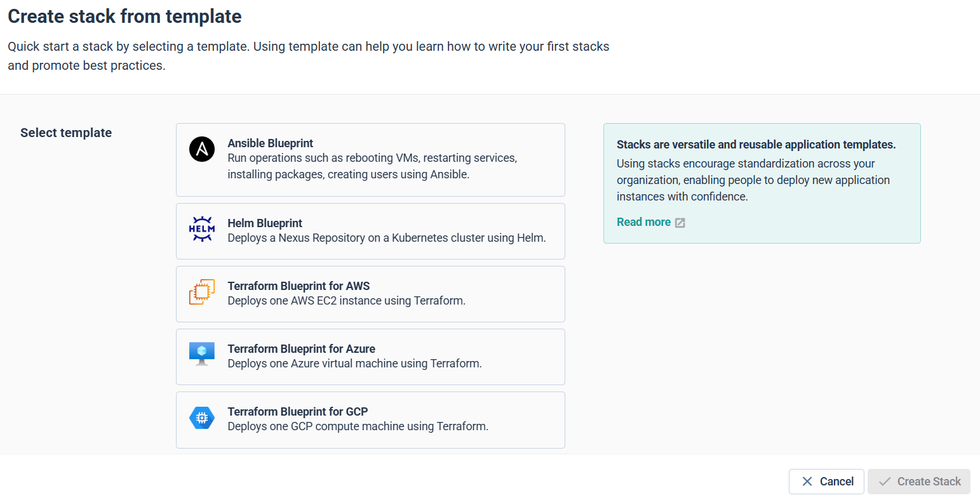Image resolution: width=980 pixels, height=500 pixels.
Task: Click the blue GCP compute hexagon icon
Action: (202, 418)
